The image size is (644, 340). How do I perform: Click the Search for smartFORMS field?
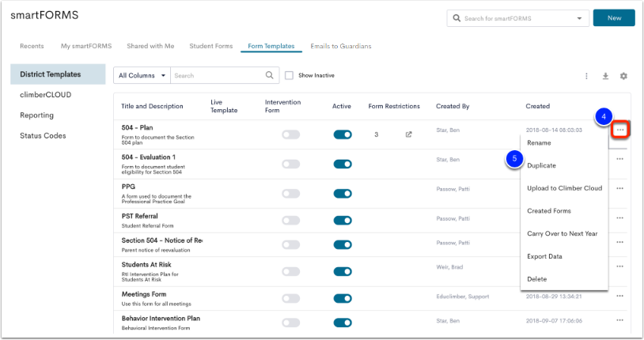[517, 18]
